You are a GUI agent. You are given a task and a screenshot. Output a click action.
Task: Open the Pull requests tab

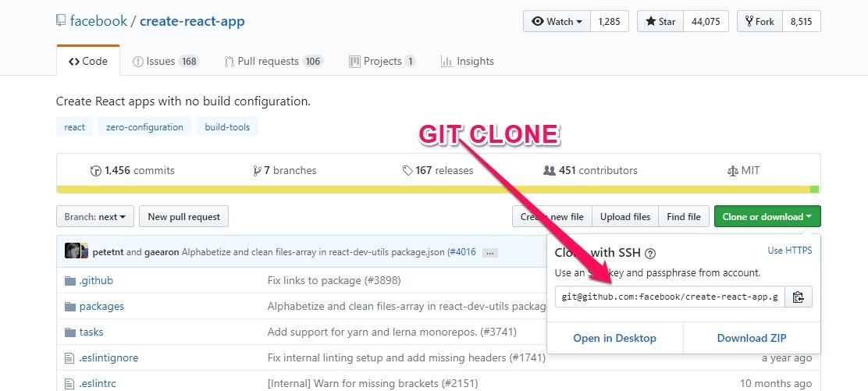tap(273, 62)
